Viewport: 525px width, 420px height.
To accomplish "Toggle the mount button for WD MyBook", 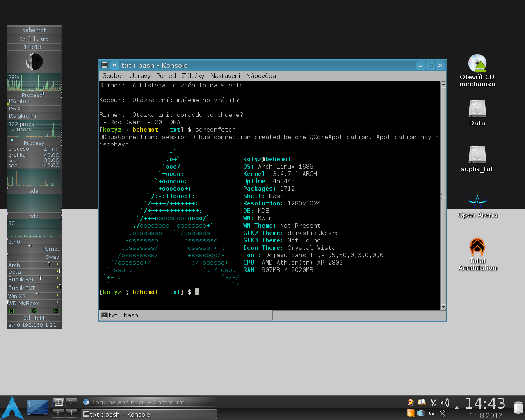I will tap(57, 303).
